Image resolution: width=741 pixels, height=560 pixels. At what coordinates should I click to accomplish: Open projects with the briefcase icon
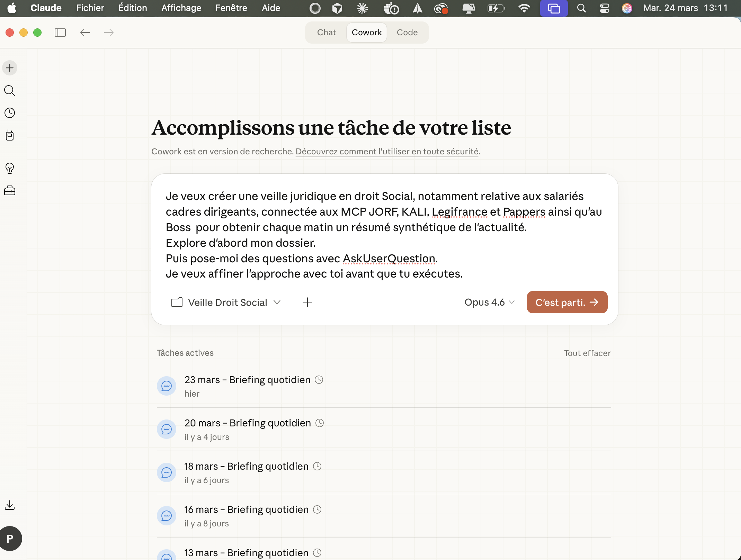coord(10,190)
